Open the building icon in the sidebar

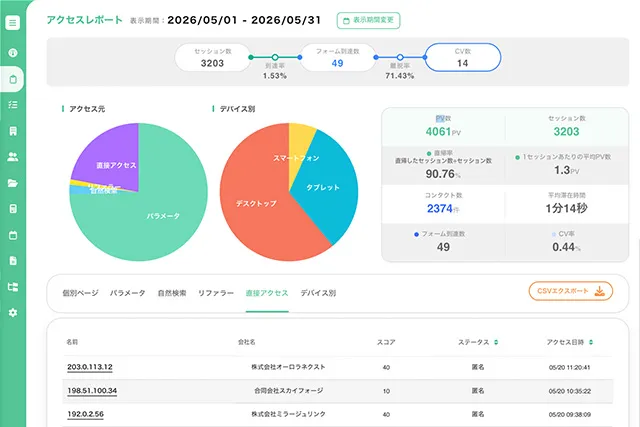13,131
